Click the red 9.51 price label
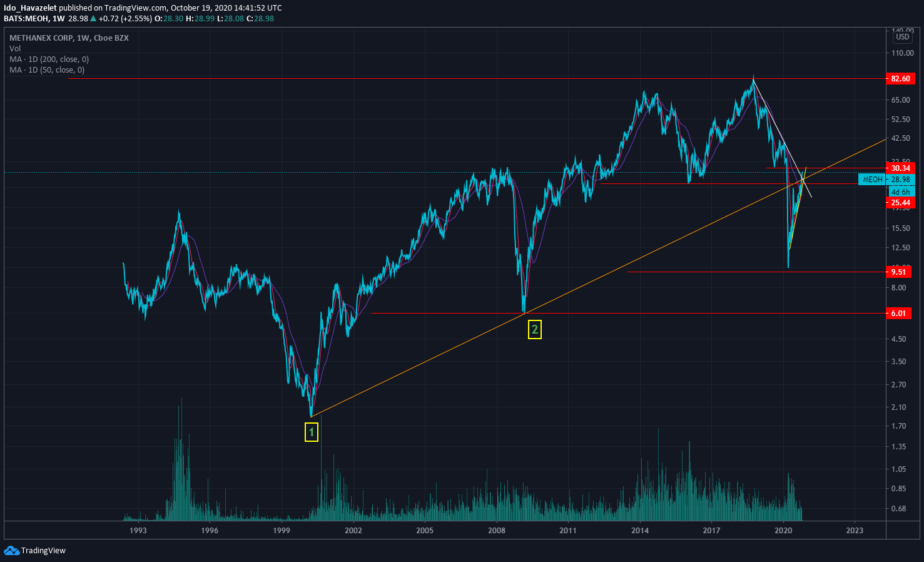 898,272
